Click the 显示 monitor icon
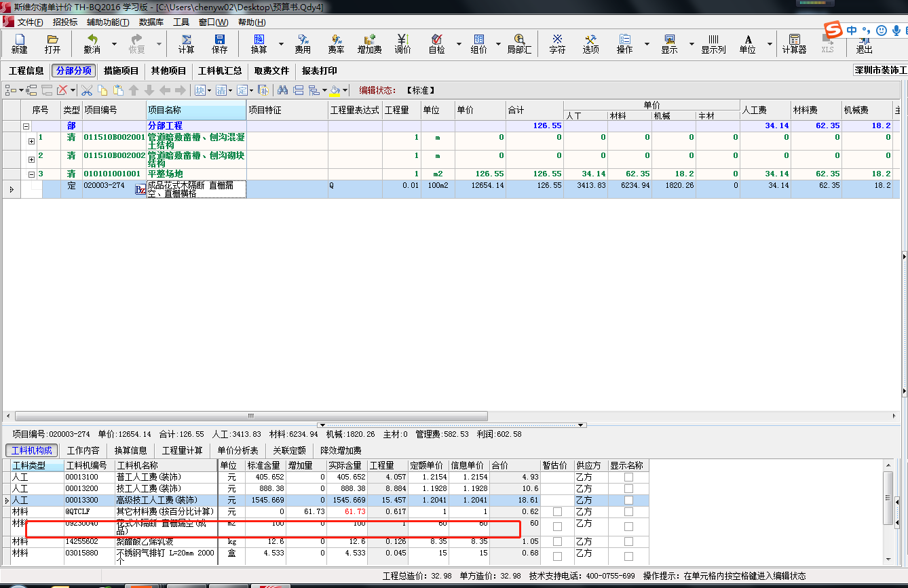Screen dimensions: 908x588 [x=669, y=44]
